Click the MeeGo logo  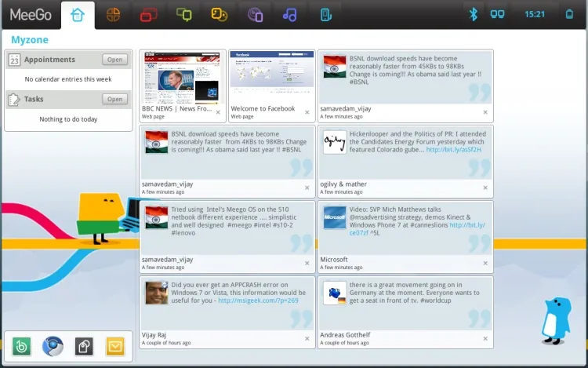(x=31, y=15)
